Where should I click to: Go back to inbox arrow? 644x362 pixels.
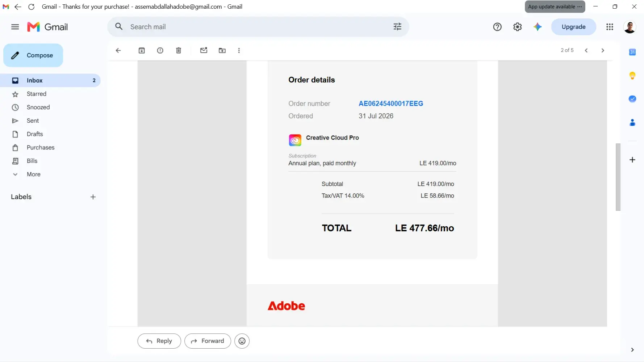(x=118, y=50)
